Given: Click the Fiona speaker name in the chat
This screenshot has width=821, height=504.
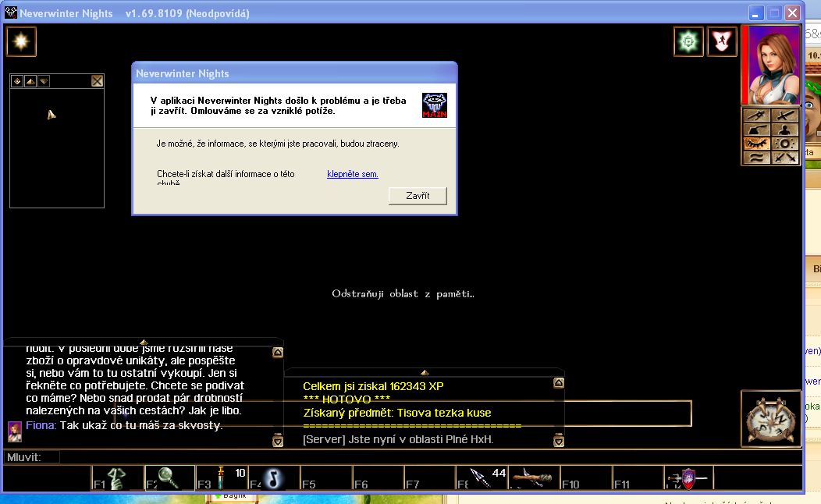Looking at the screenshot, I should [x=40, y=425].
